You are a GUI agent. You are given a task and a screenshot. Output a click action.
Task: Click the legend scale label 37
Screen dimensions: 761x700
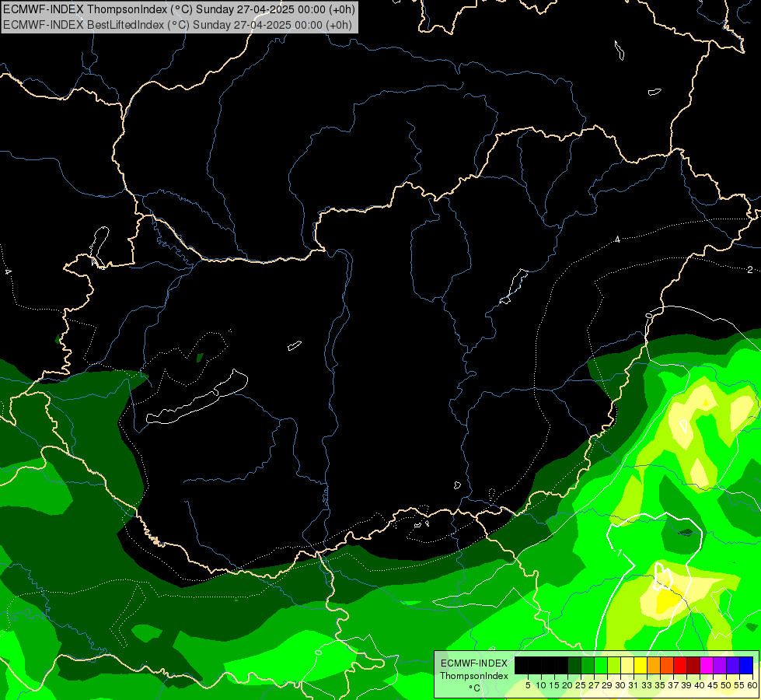[673, 685]
